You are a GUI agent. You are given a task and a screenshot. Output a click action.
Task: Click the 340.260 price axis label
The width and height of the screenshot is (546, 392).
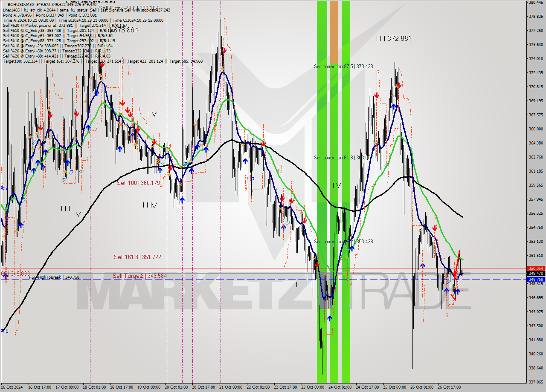(536, 354)
